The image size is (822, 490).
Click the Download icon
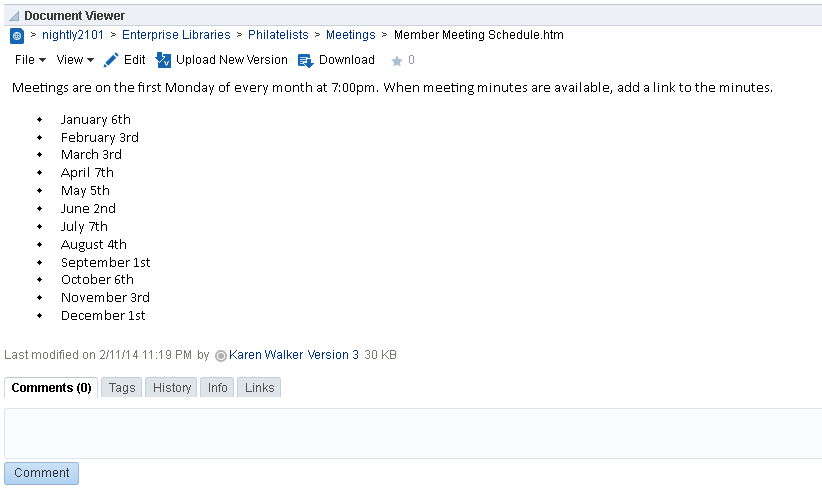point(306,61)
